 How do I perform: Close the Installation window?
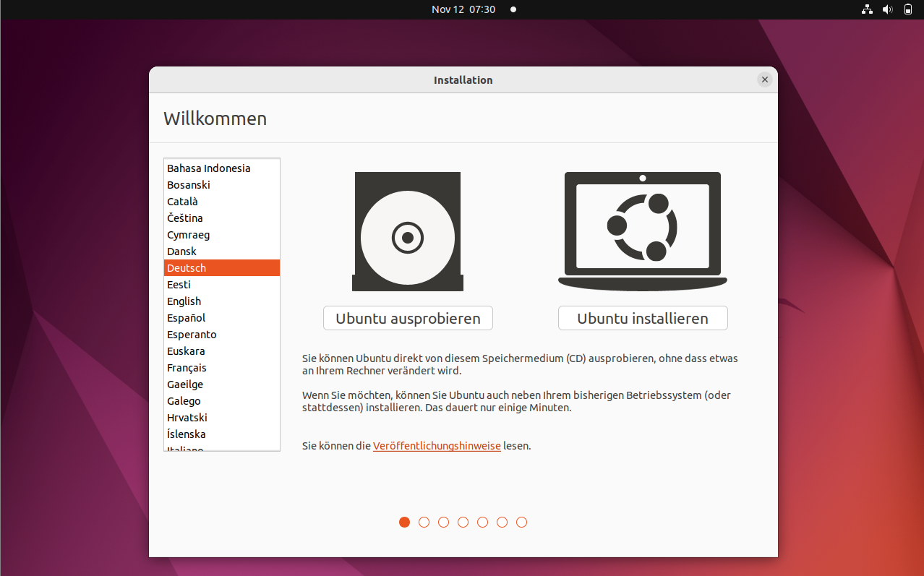pyautogui.click(x=764, y=79)
